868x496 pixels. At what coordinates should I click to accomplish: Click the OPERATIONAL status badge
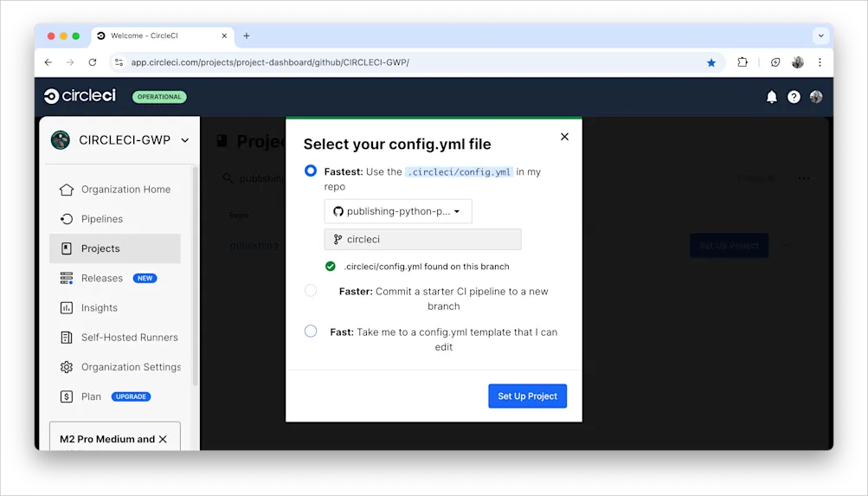(159, 97)
